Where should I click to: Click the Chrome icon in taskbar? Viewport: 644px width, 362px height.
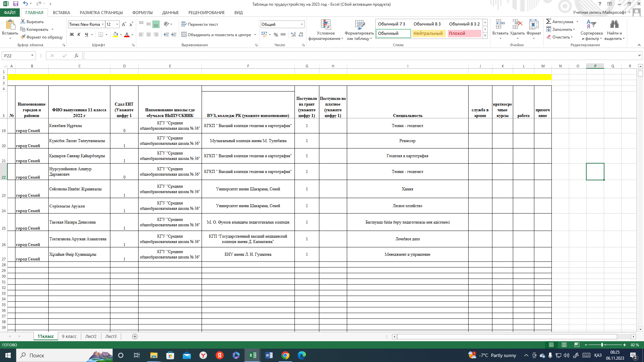(x=285, y=355)
